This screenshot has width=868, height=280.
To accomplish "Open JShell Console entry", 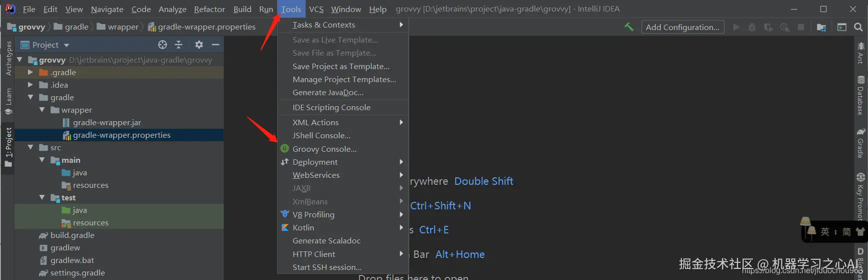I will pos(343,135).
